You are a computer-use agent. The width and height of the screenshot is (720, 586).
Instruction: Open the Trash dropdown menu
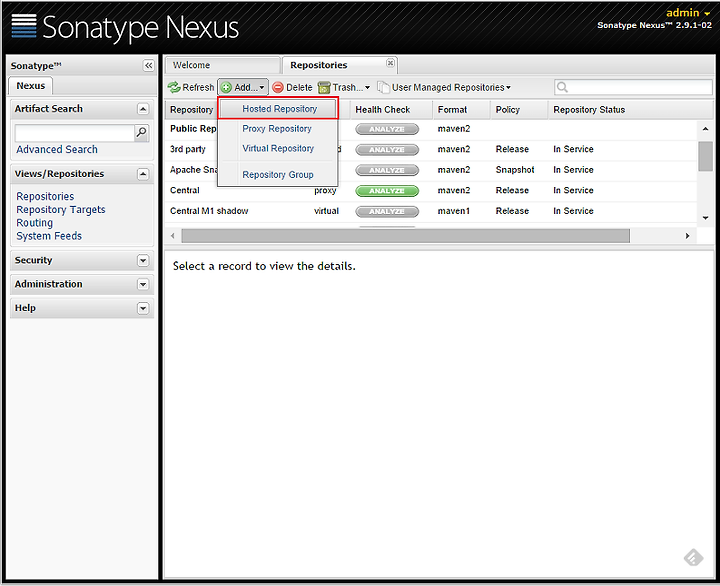pyautogui.click(x=344, y=87)
